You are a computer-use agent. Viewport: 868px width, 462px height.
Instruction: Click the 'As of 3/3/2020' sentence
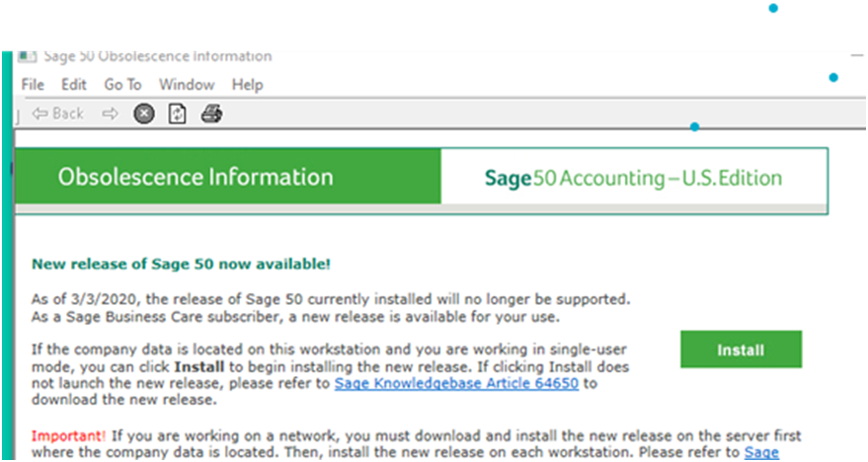point(331,299)
